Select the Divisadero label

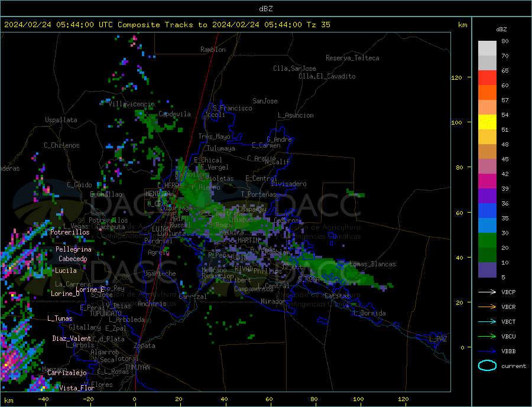[x=288, y=184]
